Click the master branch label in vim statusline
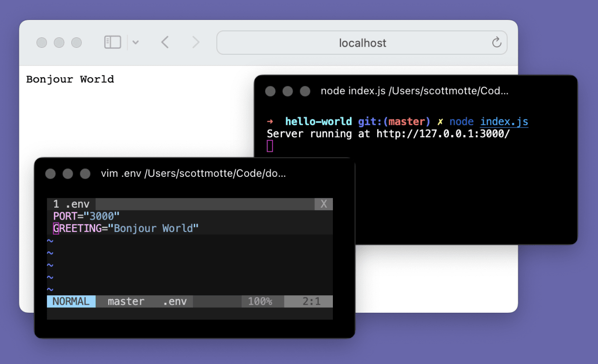 tap(126, 301)
